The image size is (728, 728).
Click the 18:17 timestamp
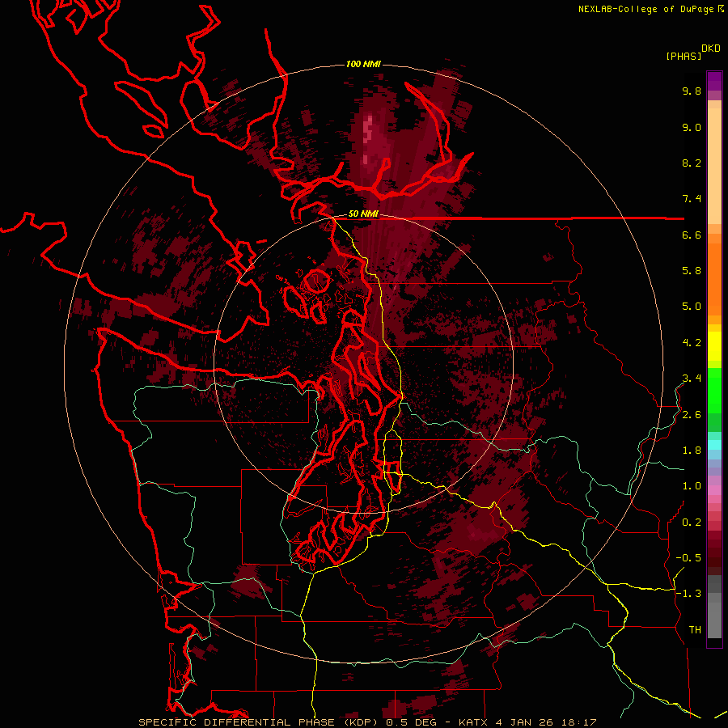pyautogui.click(x=578, y=722)
